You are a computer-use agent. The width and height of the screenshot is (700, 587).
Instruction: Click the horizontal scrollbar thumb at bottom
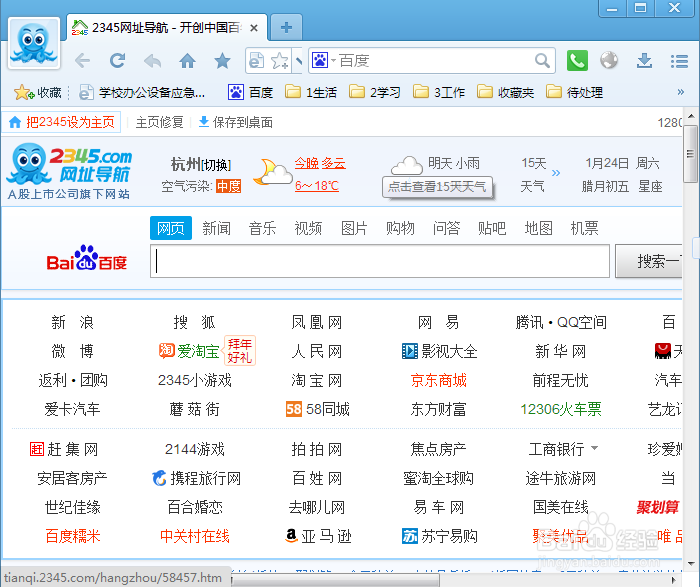click(x=335, y=580)
